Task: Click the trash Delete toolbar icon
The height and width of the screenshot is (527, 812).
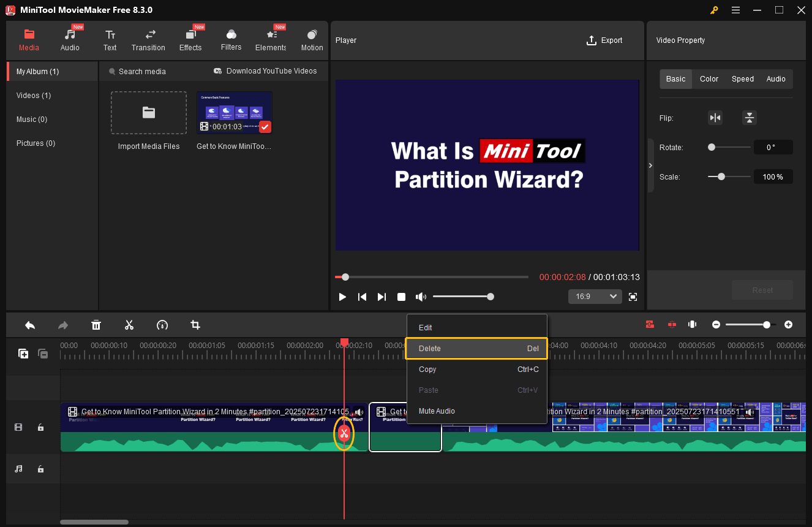Action: coord(96,325)
